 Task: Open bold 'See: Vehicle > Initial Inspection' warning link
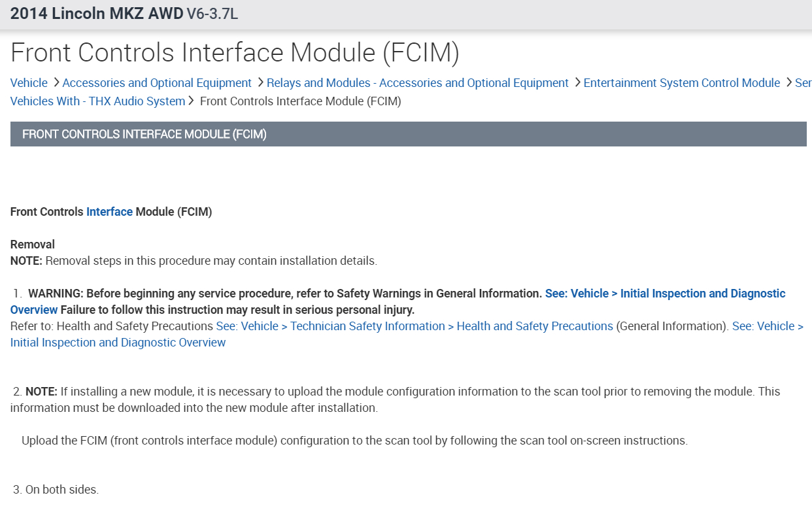[x=665, y=294]
